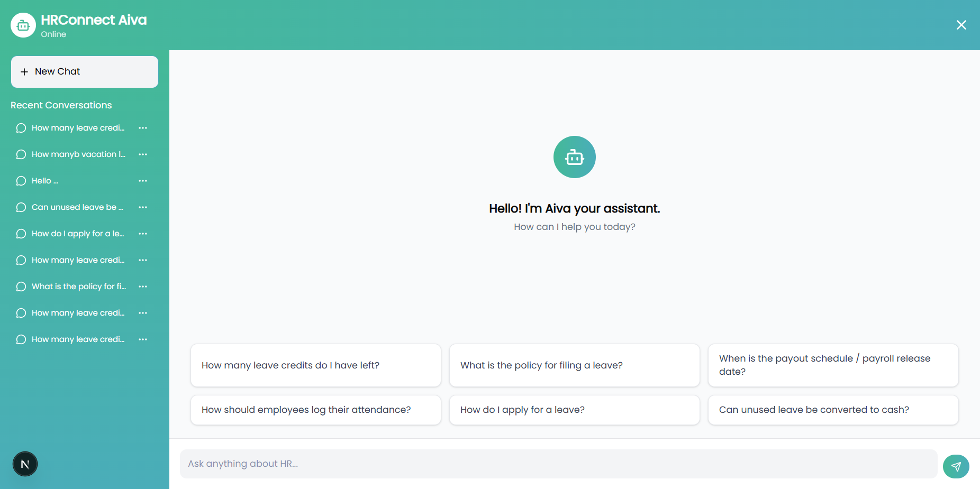Focus the 'Ask anything about HR...' input
This screenshot has height=489, width=980.
pos(558,464)
